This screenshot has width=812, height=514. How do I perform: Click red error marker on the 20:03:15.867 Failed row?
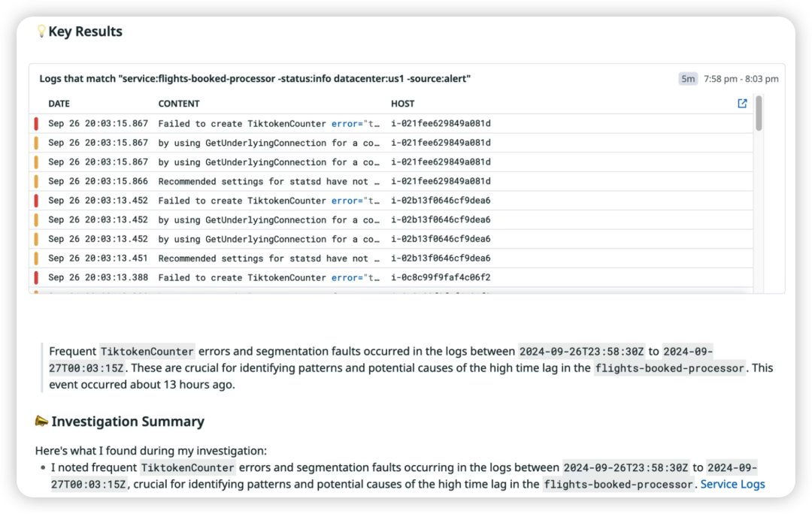click(x=35, y=123)
